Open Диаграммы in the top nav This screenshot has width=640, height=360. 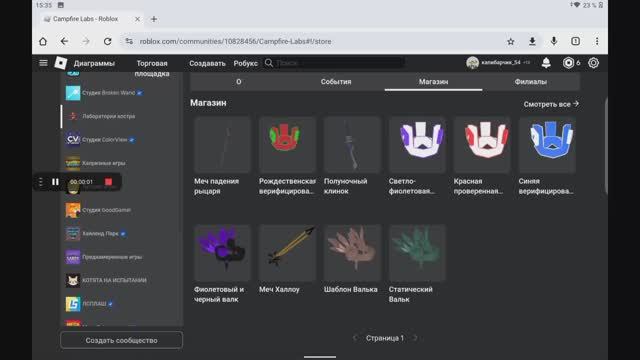coord(94,63)
